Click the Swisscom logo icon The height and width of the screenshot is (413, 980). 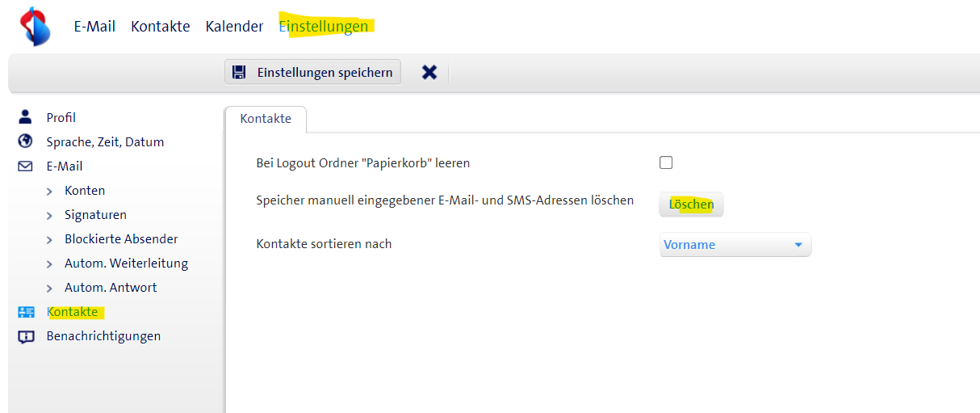tap(36, 26)
